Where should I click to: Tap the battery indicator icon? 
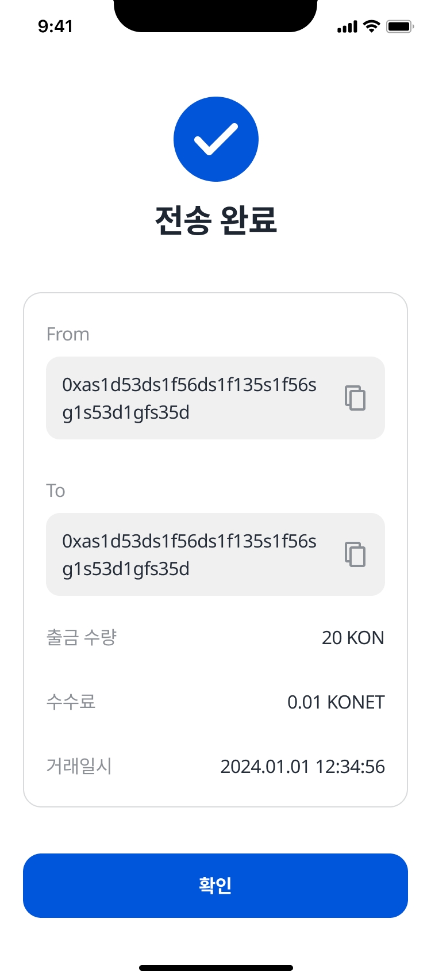(x=399, y=26)
